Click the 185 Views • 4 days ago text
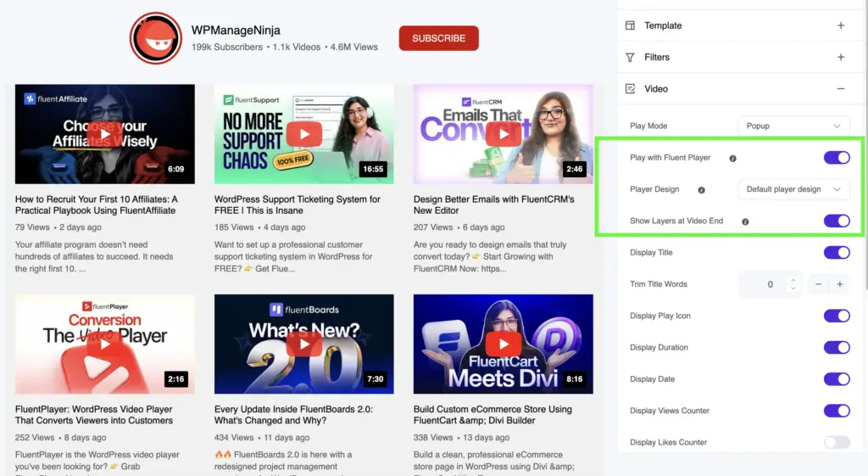This screenshot has width=868, height=476. 259,227
